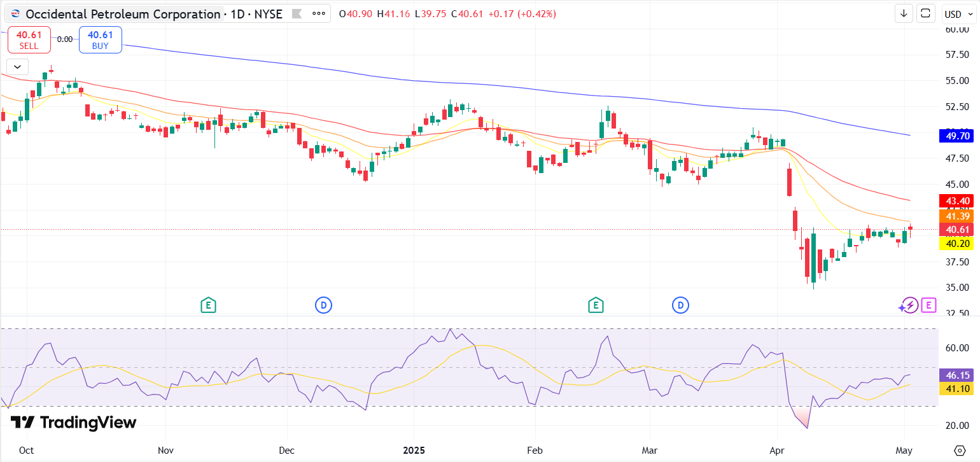Click the 52.50 price scale label
This screenshot has height=462, width=980.
coord(957,106)
